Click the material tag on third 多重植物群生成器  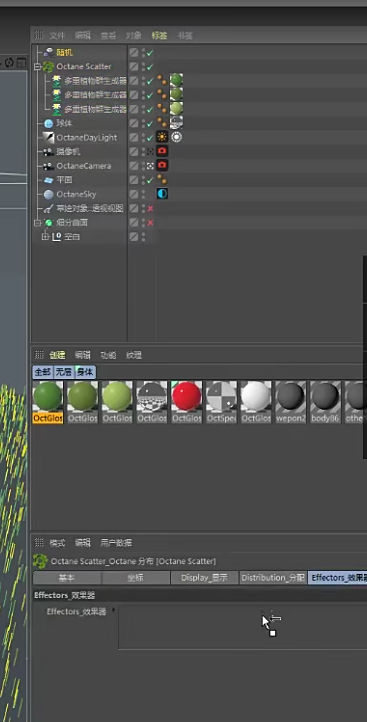click(x=176, y=109)
